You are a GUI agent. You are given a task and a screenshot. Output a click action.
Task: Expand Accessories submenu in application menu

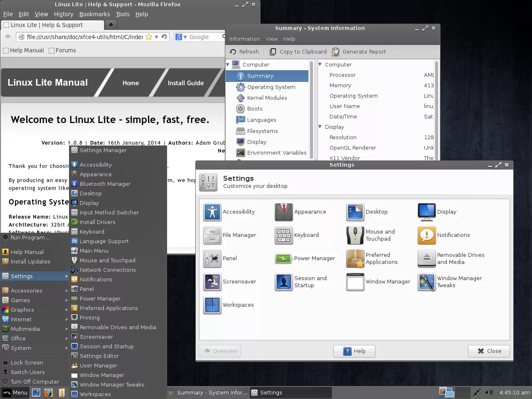34,291
